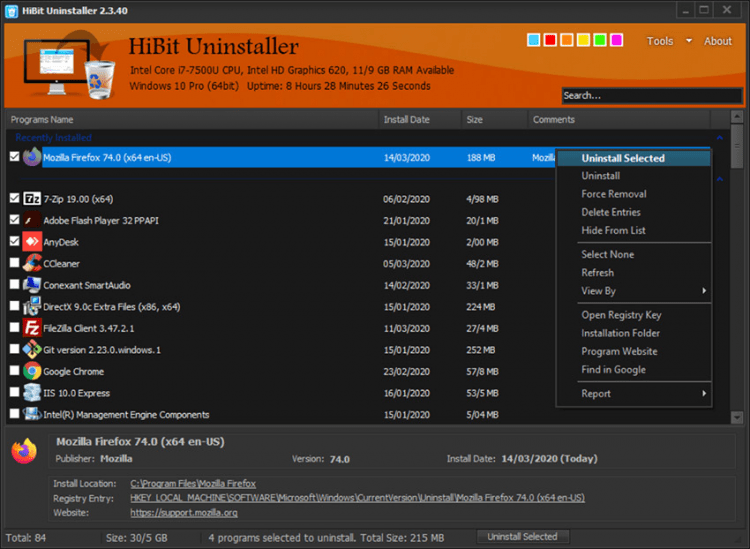Choose Hide From List option

point(634,231)
